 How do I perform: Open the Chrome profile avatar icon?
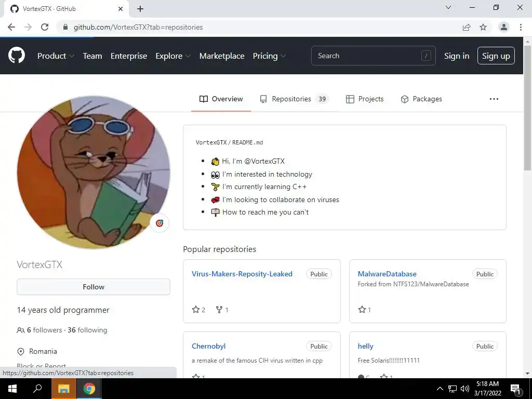(504, 27)
